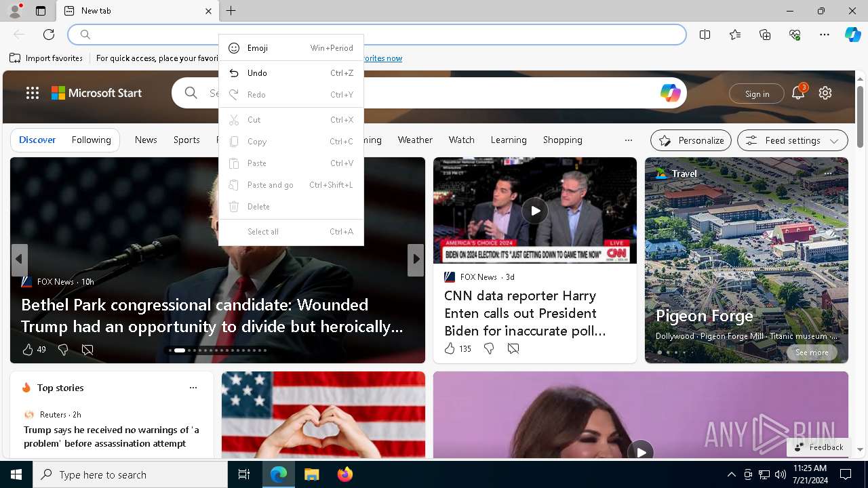
Task: Show more feed categories ellipsis
Action: pos(629,140)
